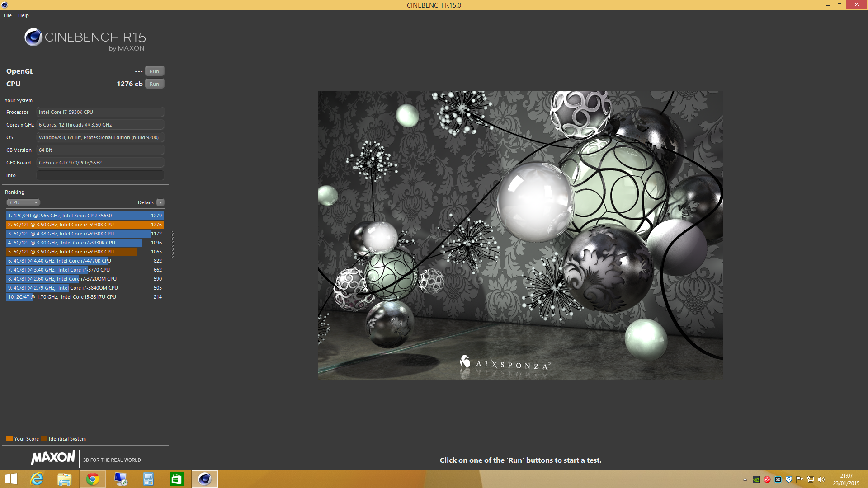
Task: Run the OpenGL benchmark
Action: 154,71
